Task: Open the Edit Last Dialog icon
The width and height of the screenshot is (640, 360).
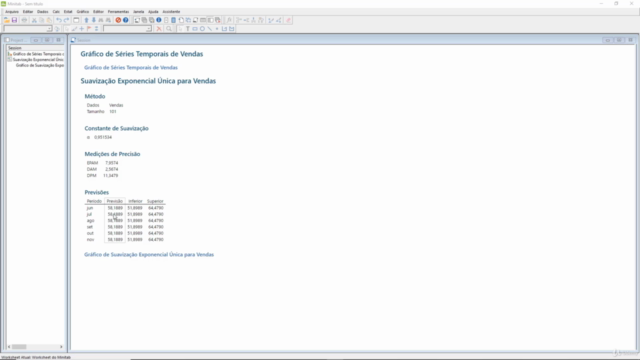Action: (x=76, y=20)
